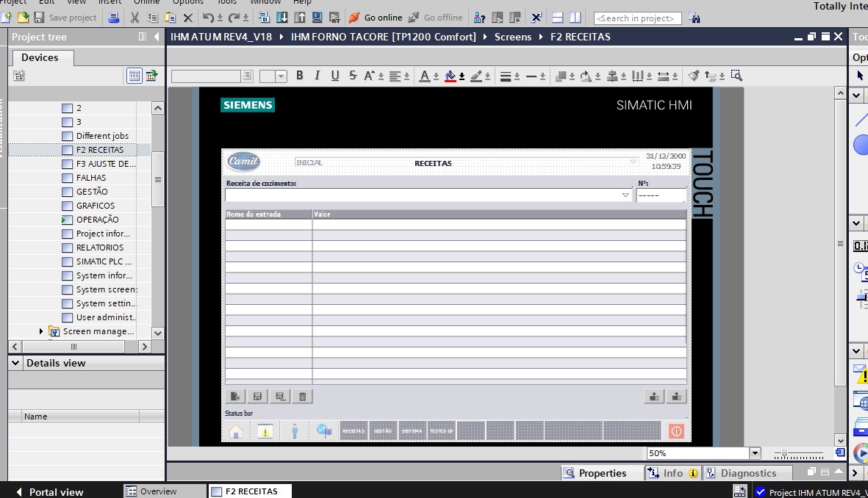Open the 50% zoom level dropdown
This screenshot has height=498, width=868.
pyautogui.click(x=754, y=454)
